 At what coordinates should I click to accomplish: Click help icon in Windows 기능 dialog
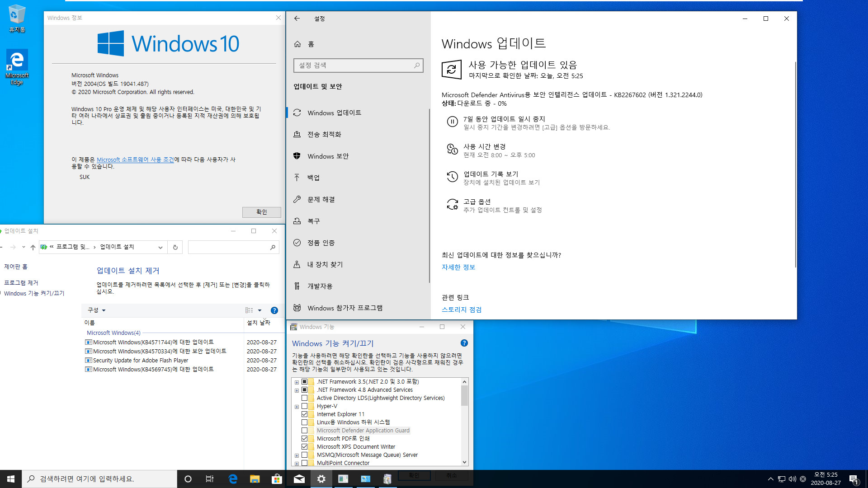click(464, 343)
